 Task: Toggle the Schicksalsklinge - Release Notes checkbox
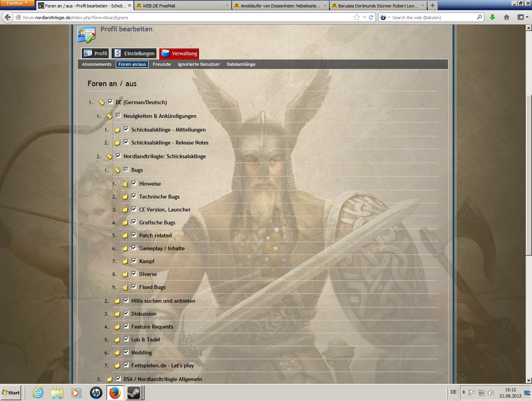click(x=126, y=142)
